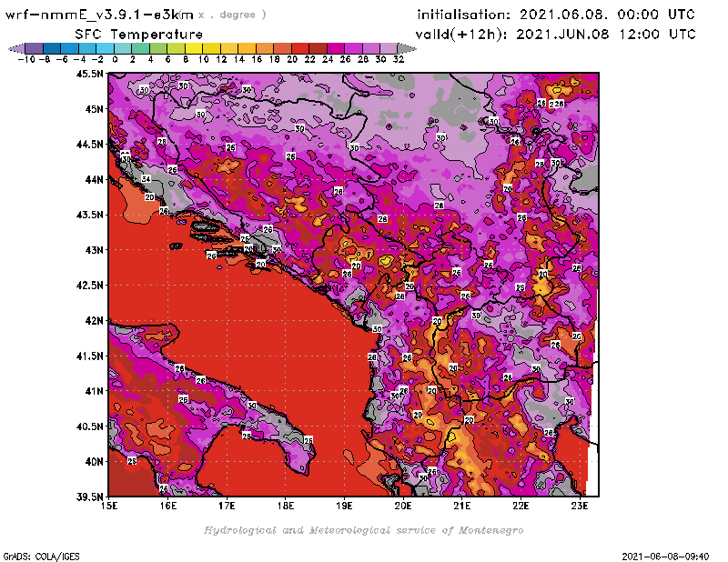Select the yellow swatch between 8 and 10
The image size is (728, 562).
point(194,48)
